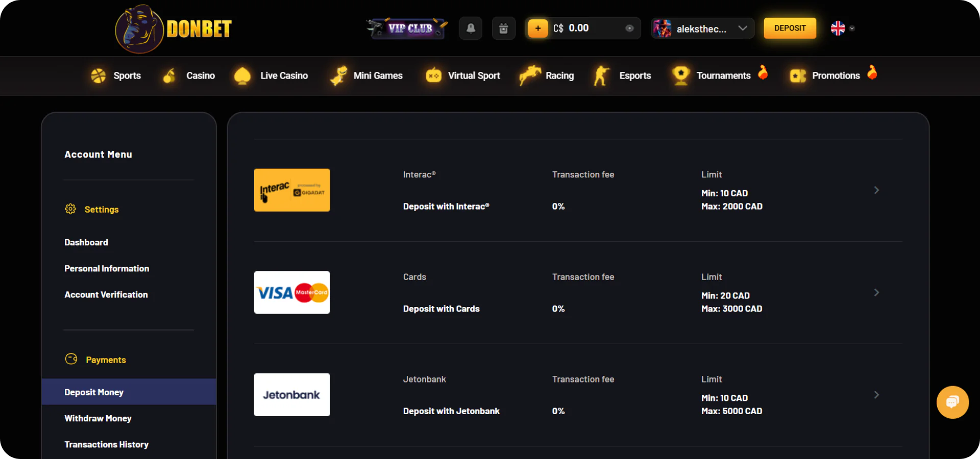Click the Sports basketball icon
This screenshot has width=980, height=459.
[x=99, y=75]
